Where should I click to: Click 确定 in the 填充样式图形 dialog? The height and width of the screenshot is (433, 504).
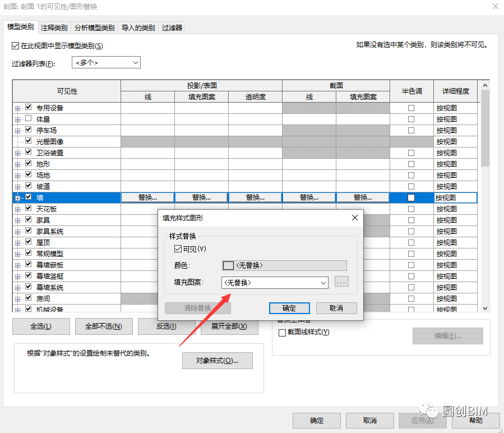pyautogui.click(x=289, y=308)
